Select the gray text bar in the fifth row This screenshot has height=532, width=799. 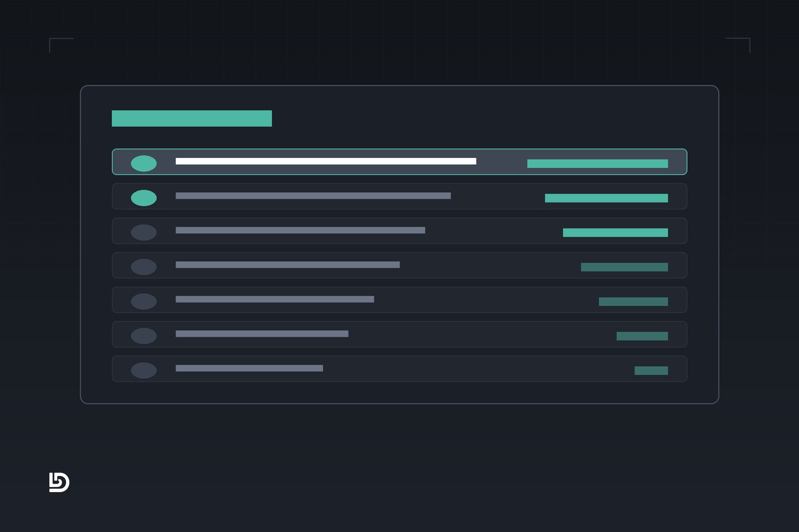tap(275, 299)
